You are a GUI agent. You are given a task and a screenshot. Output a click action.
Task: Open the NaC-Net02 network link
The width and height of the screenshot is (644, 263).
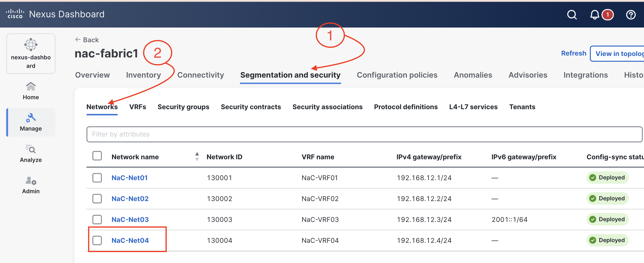coord(130,198)
